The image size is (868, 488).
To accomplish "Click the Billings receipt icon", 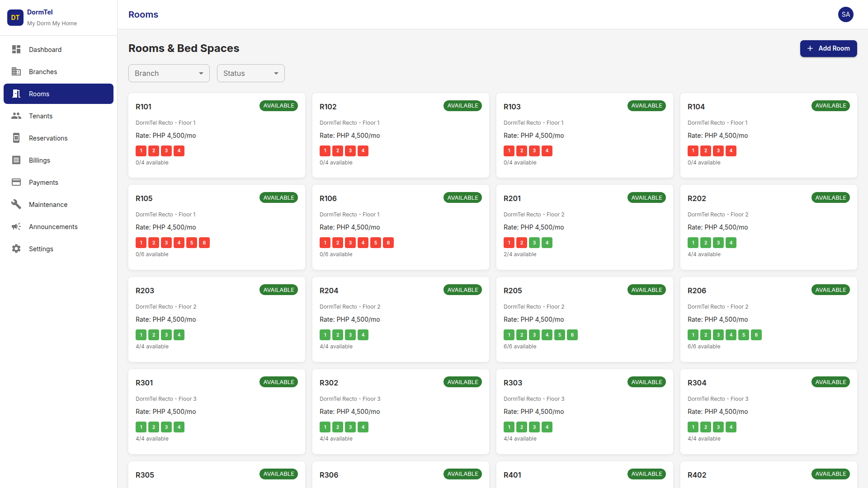I will [16, 160].
